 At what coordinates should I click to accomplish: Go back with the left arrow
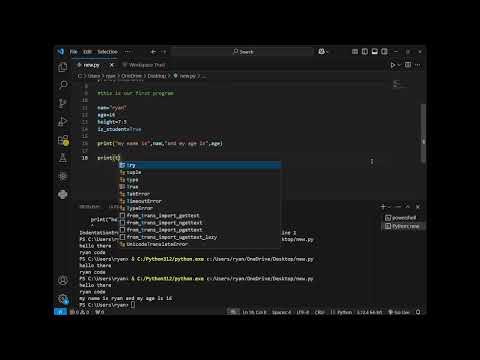pyautogui.click(x=153, y=52)
